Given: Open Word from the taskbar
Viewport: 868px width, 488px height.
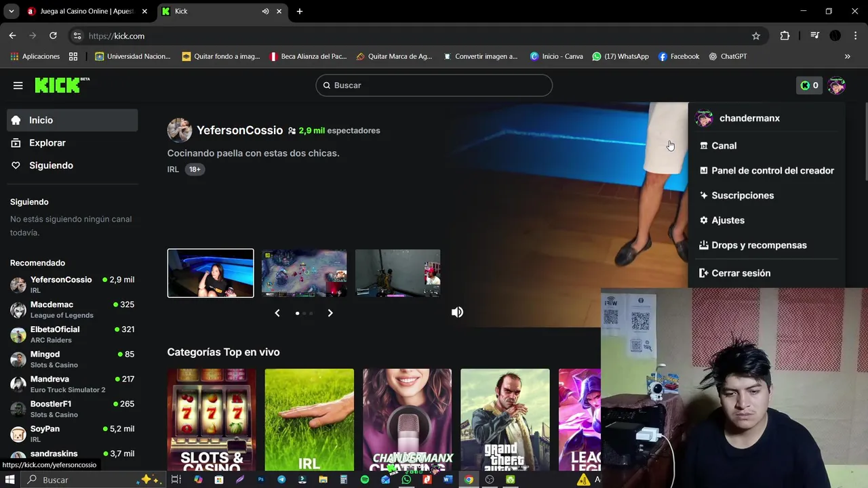Looking at the screenshot, I should click(448, 479).
